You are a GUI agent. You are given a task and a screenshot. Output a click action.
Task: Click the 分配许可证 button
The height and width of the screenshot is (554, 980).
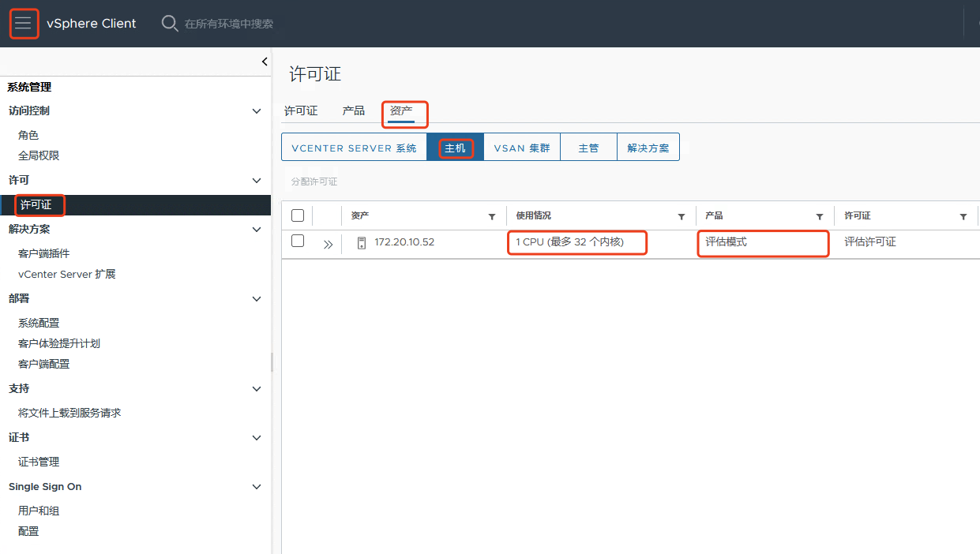tap(314, 182)
